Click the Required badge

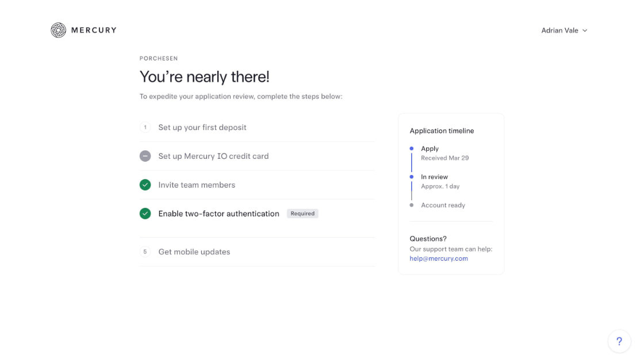point(302,214)
